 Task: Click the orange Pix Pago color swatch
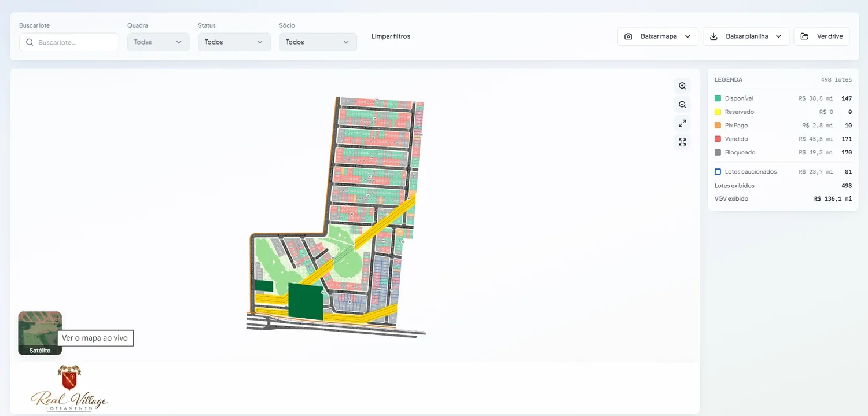(718, 126)
